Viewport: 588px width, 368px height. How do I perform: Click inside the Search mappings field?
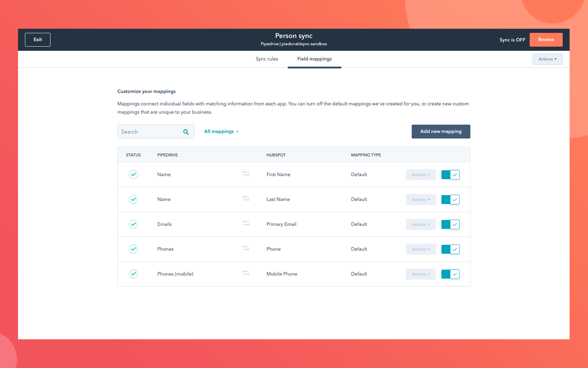(x=151, y=131)
